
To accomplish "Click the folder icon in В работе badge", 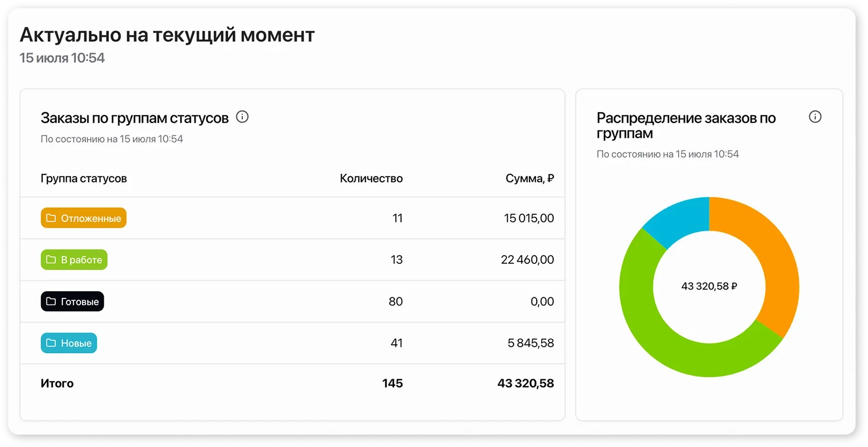I will tap(51, 259).
